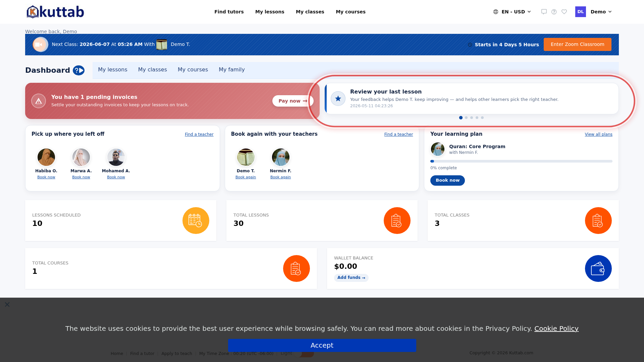The height and width of the screenshot is (362, 644).
Task: Accept the cookie notice
Action: 322,345
